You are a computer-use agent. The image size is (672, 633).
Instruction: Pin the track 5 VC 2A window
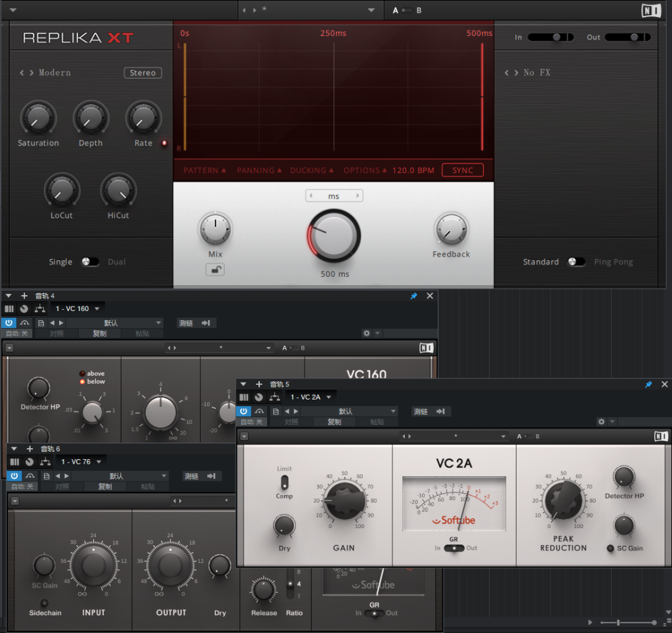coord(648,384)
